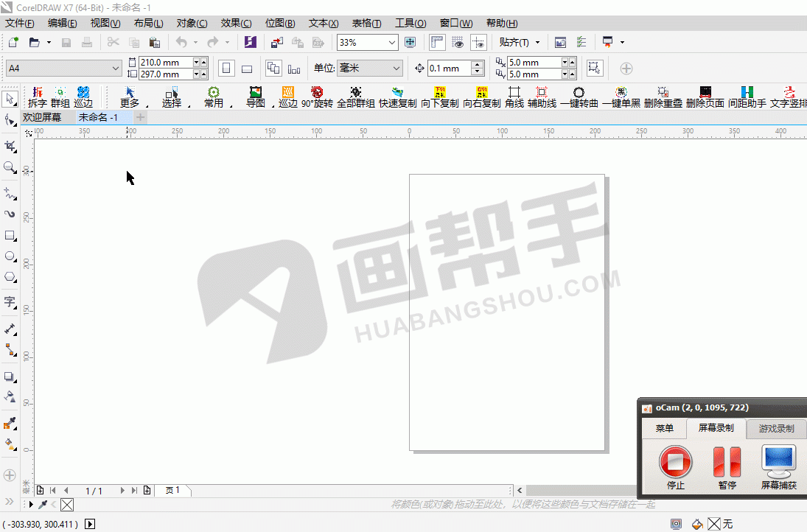
Task: Switch to the 欢迎屏幕 tab
Action: (42, 117)
